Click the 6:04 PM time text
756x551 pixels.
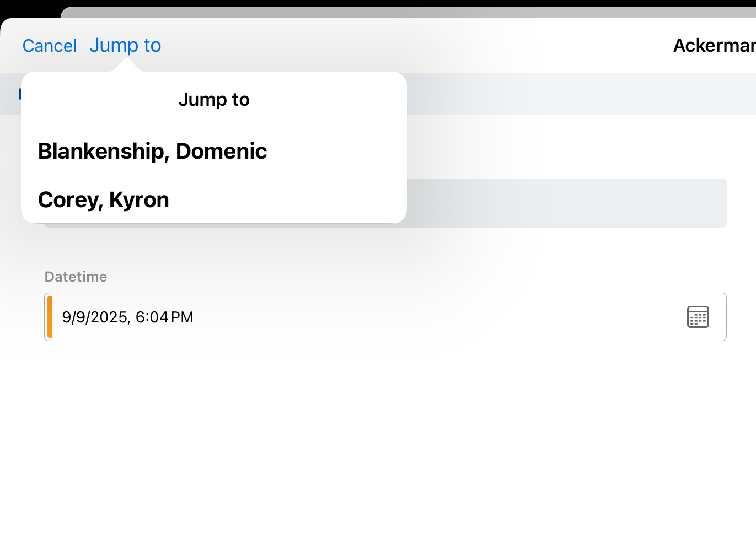coord(164,317)
